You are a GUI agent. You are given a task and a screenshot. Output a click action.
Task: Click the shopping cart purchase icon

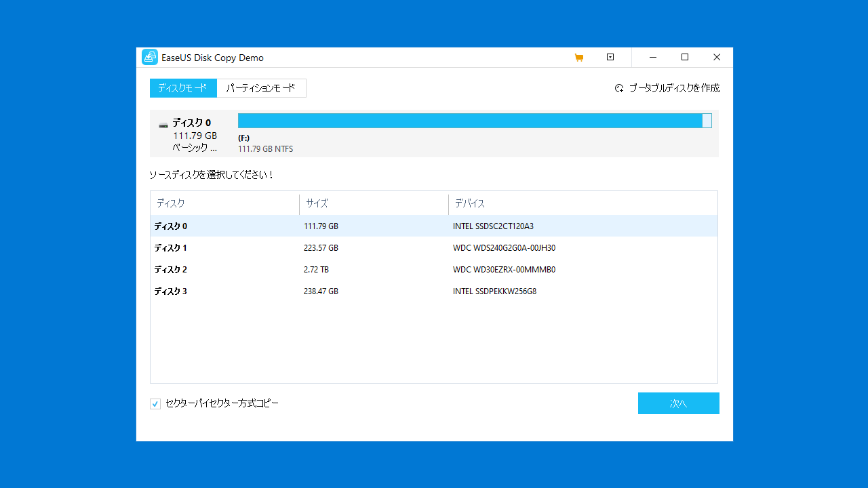pyautogui.click(x=578, y=58)
